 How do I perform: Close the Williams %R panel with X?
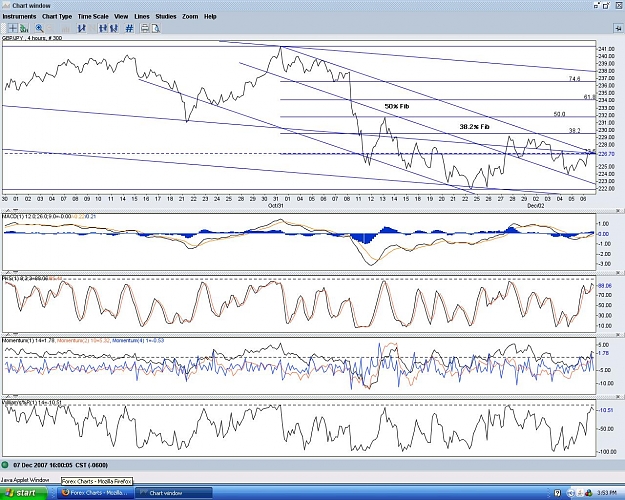[619, 397]
